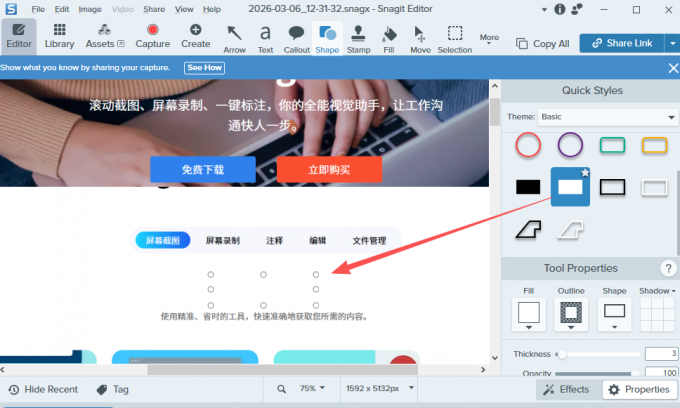This screenshot has height=408, width=680.
Task: Toggle Hide Recent tray
Action: click(43, 389)
